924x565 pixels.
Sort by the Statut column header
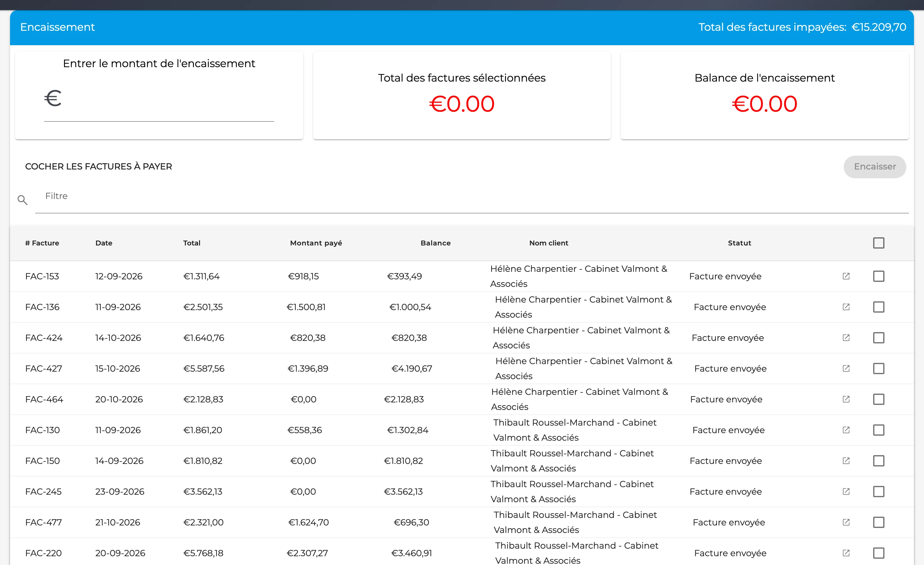pyautogui.click(x=739, y=243)
